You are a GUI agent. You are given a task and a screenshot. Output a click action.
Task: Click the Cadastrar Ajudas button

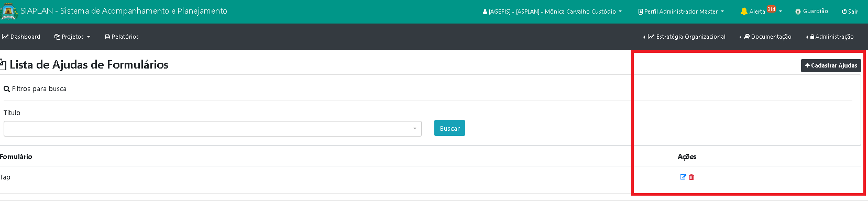pos(831,65)
